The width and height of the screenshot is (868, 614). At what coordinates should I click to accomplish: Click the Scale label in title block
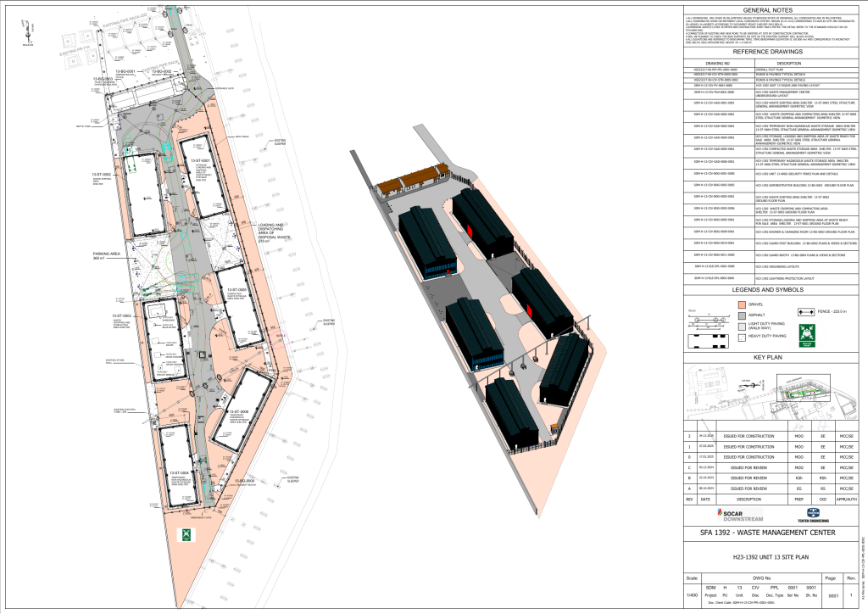(x=692, y=578)
